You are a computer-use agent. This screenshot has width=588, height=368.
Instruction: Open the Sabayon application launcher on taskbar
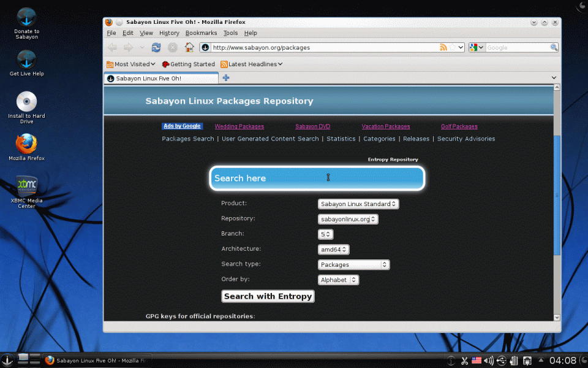[x=7, y=360]
